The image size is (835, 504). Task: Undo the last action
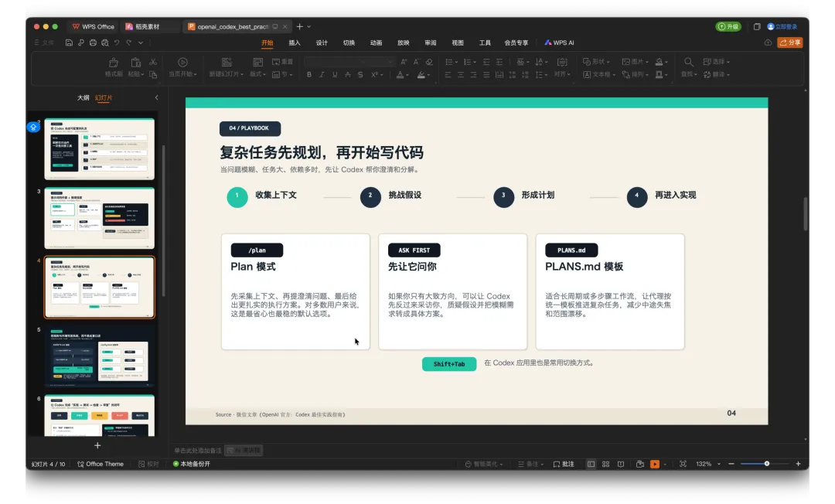pos(117,43)
